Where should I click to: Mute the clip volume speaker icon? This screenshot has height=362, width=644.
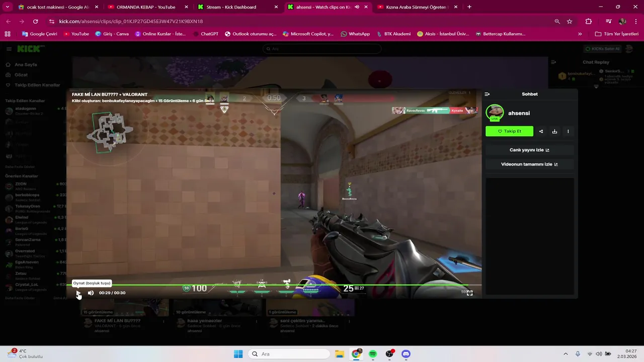[91, 293]
